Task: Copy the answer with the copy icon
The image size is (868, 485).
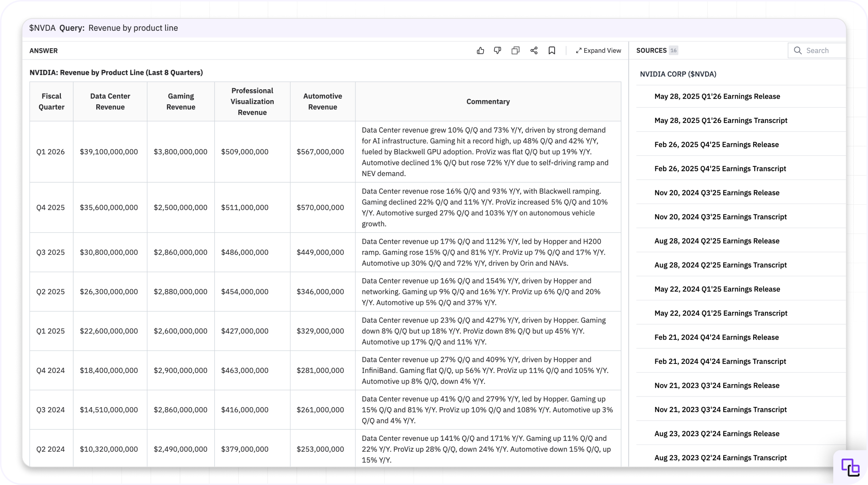Action: 515,51
